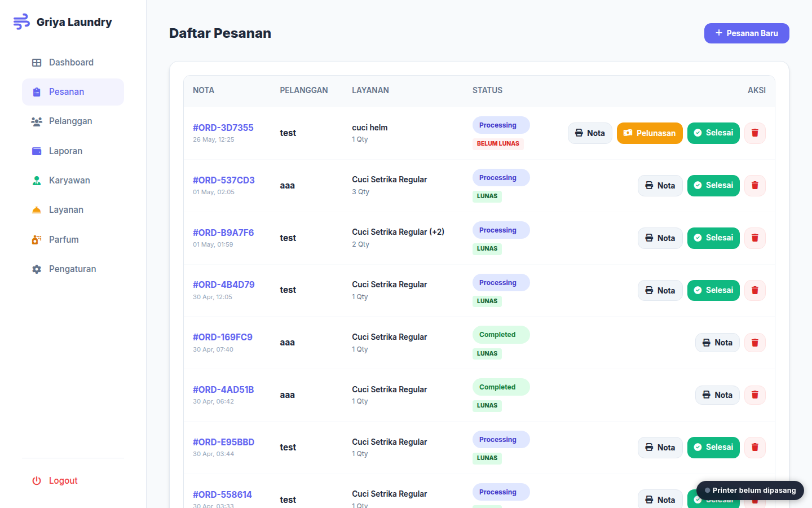Image resolution: width=812 pixels, height=508 pixels.
Task: Click the Daftar Pesanan heading
Action: click(x=220, y=33)
